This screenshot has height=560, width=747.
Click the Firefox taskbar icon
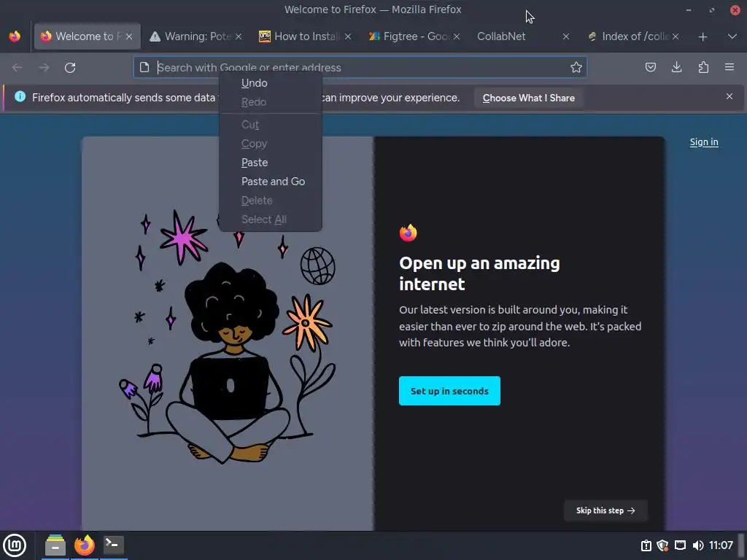85,545
